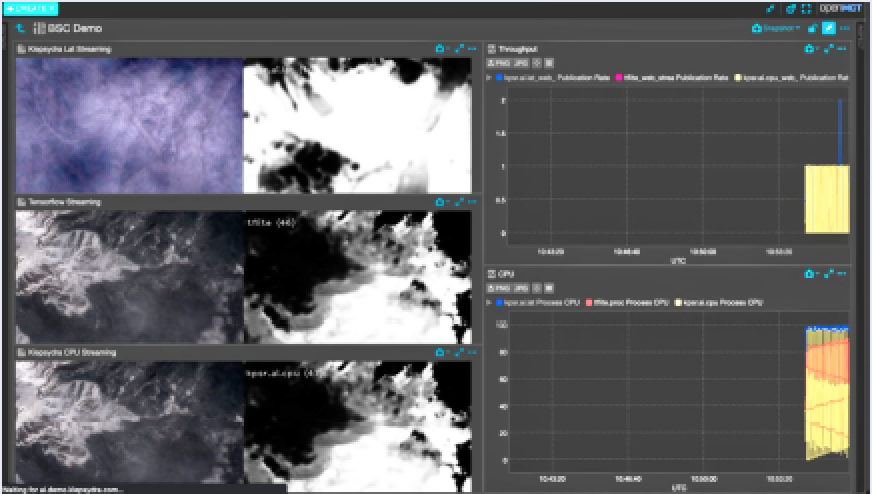Click the Throughput panel title
The height and width of the screenshot is (494, 872).
[518, 49]
